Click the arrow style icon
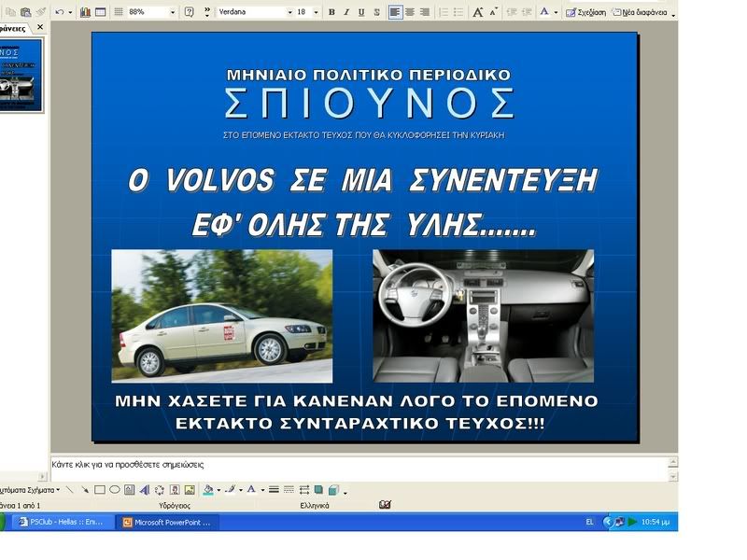 304,489
